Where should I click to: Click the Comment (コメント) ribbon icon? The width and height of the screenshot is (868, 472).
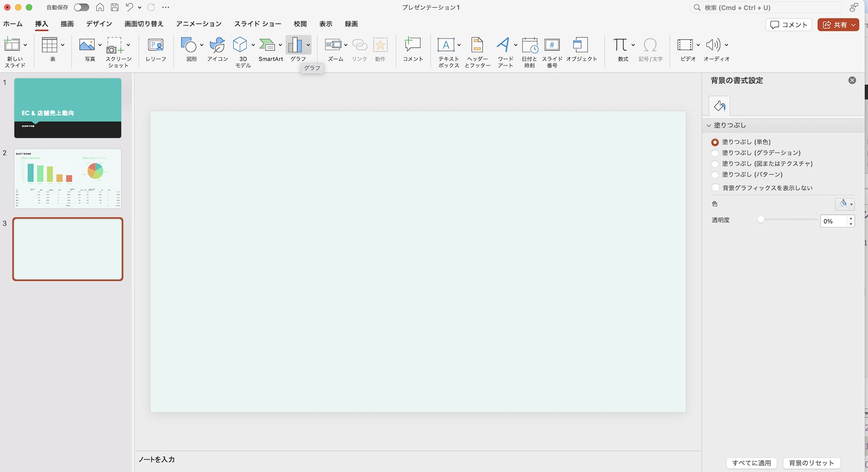coord(412,45)
